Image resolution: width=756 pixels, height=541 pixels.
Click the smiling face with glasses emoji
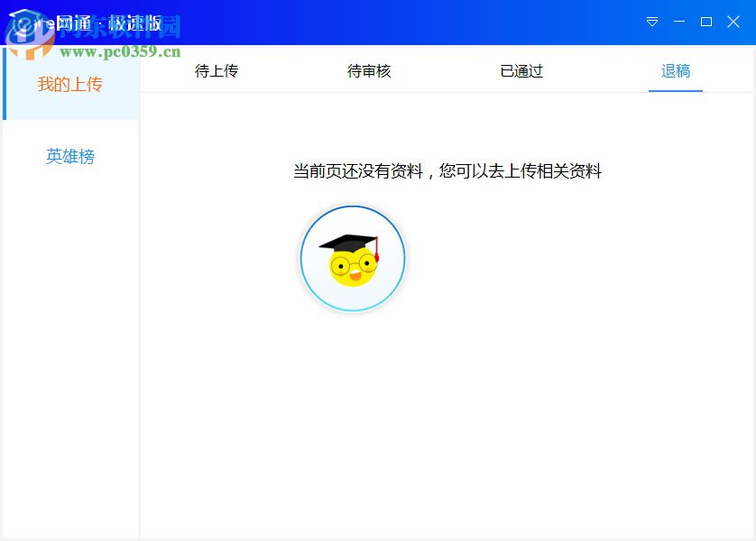pyautogui.click(x=353, y=266)
